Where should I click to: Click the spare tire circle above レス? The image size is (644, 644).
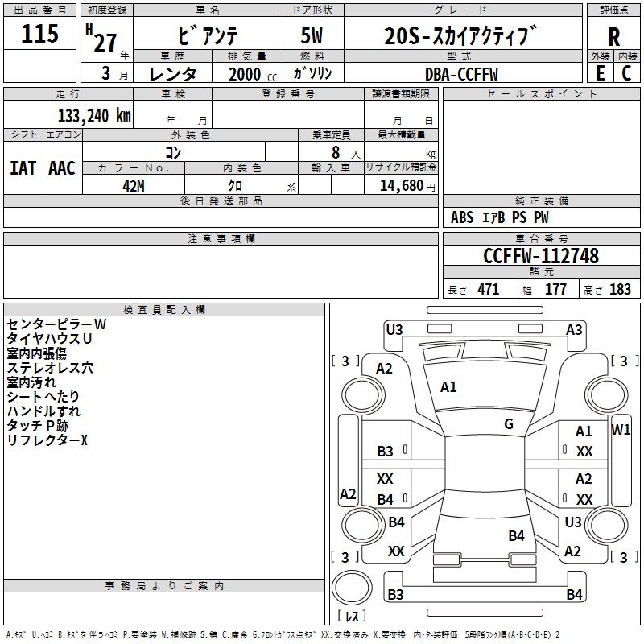[x=352, y=587]
